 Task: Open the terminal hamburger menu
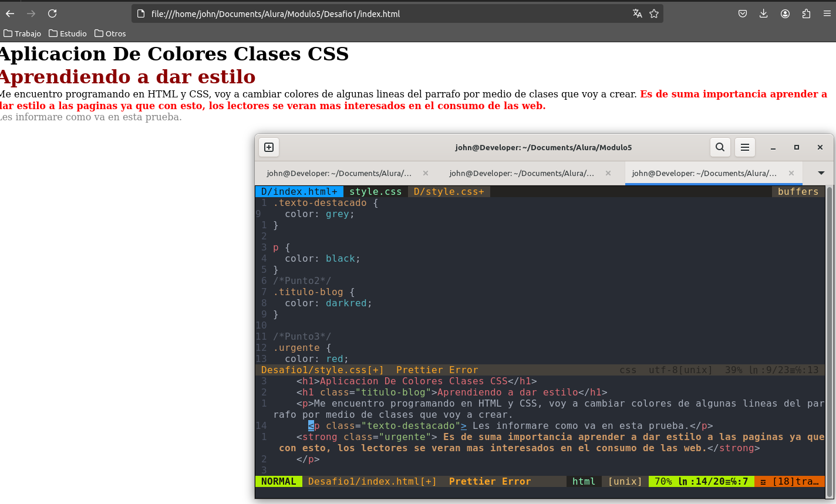coord(745,147)
